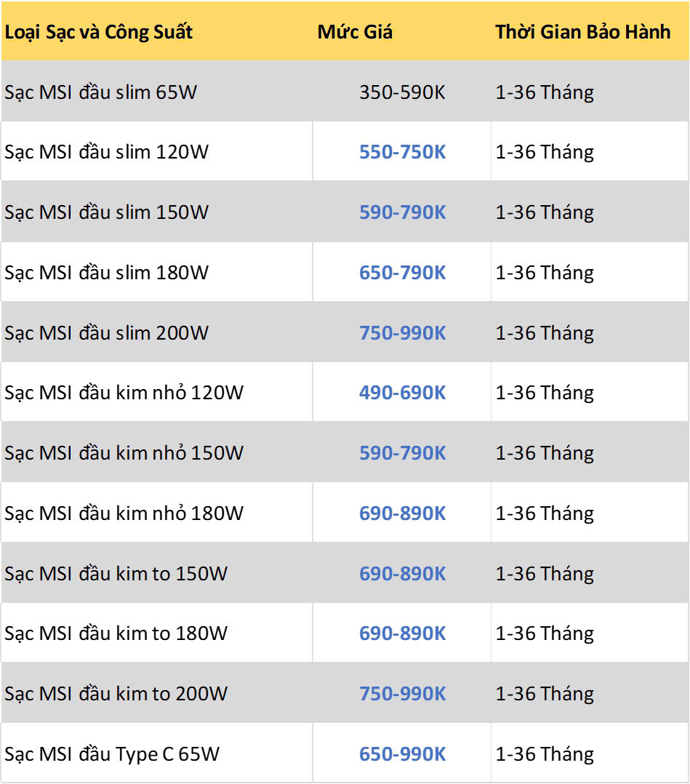The image size is (690, 784).
Task: Select the 'Sạc MSI đầu slim 150W' row
Action: click(x=345, y=212)
